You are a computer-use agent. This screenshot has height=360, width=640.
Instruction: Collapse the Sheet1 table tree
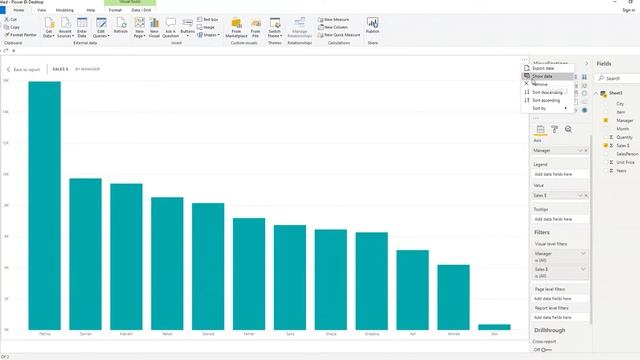596,93
